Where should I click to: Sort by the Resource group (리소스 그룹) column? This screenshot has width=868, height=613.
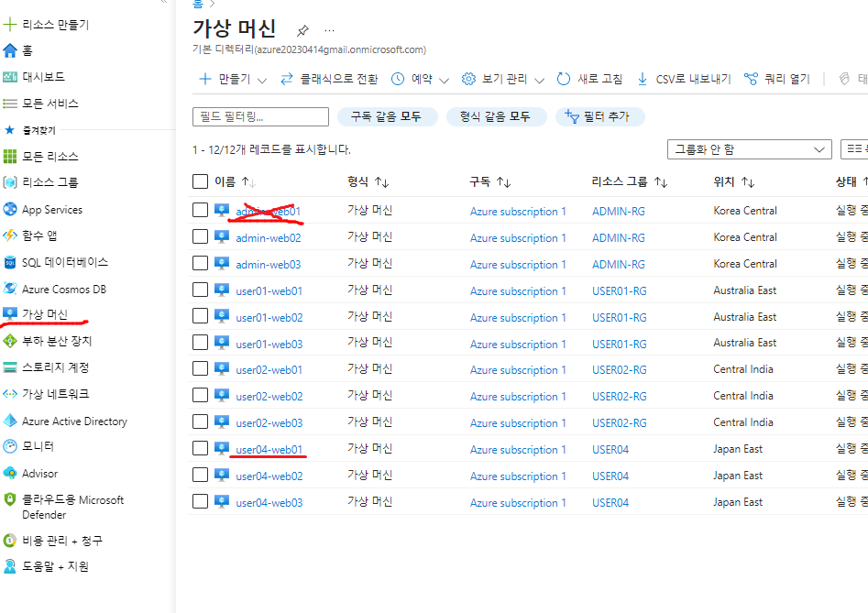tap(630, 181)
